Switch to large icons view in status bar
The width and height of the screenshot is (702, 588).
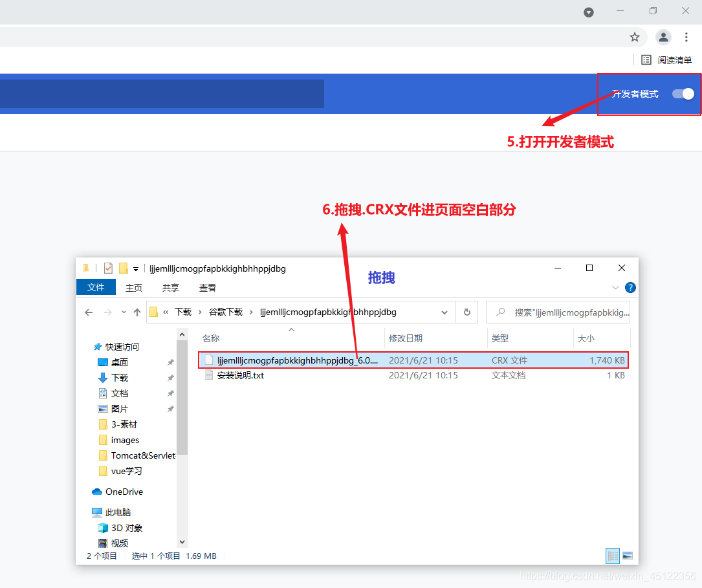628,556
